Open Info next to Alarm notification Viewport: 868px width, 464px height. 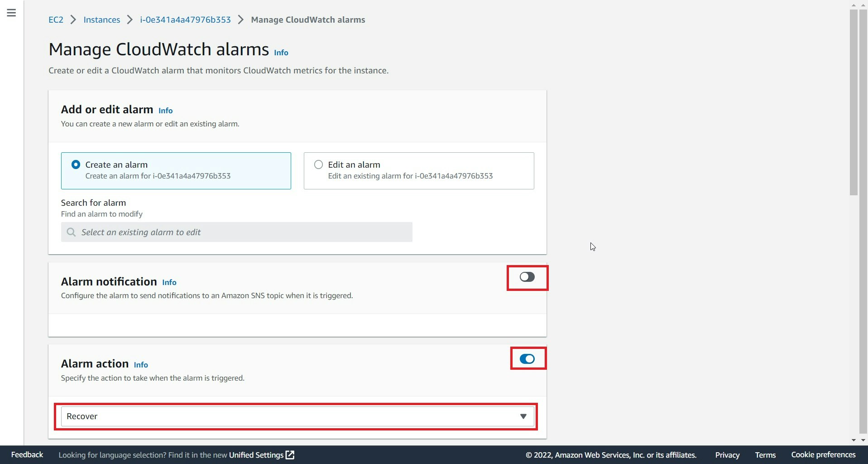click(169, 282)
